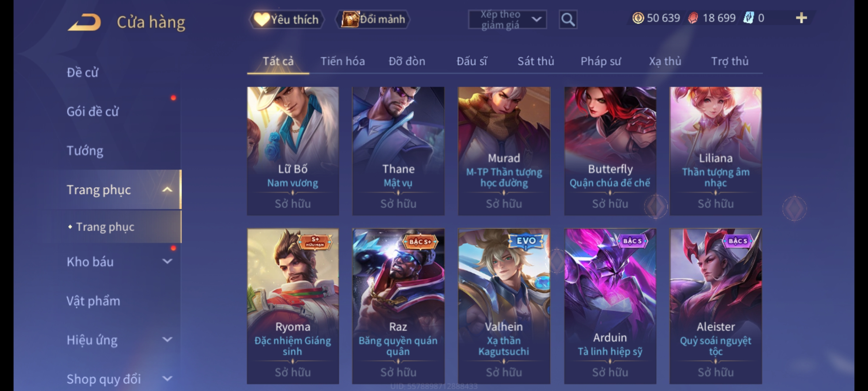Select the Valhein Xạ thần Kagutsuchi skin
The height and width of the screenshot is (391, 868).
[x=504, y=306]
